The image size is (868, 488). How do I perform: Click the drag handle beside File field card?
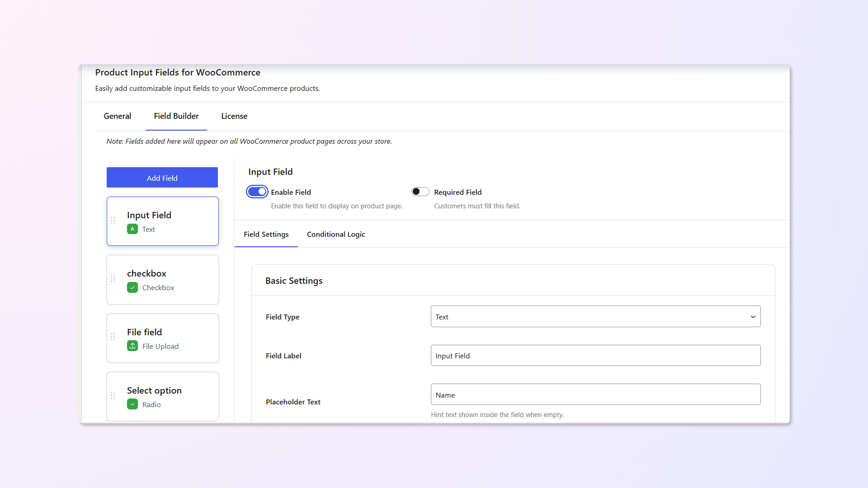coord(113,337)
